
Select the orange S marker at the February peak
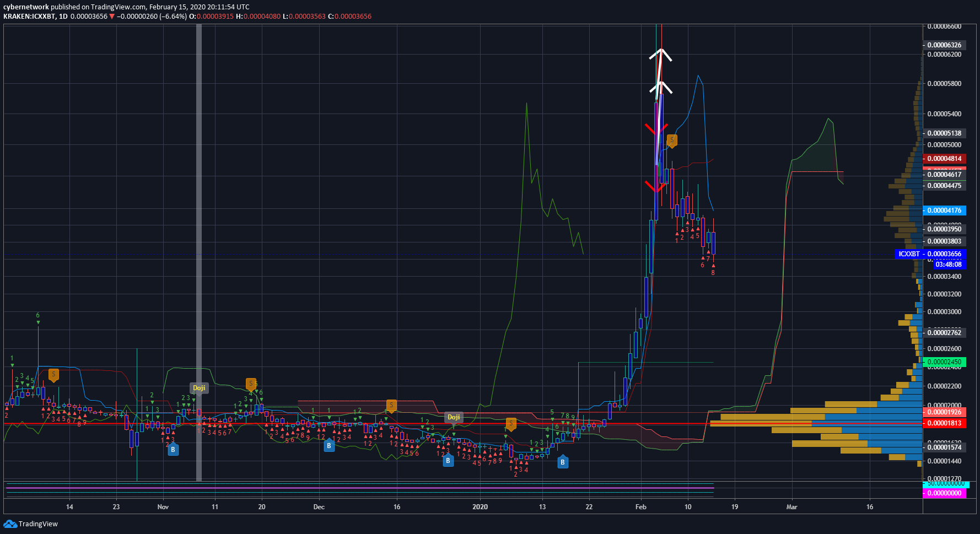672,141
